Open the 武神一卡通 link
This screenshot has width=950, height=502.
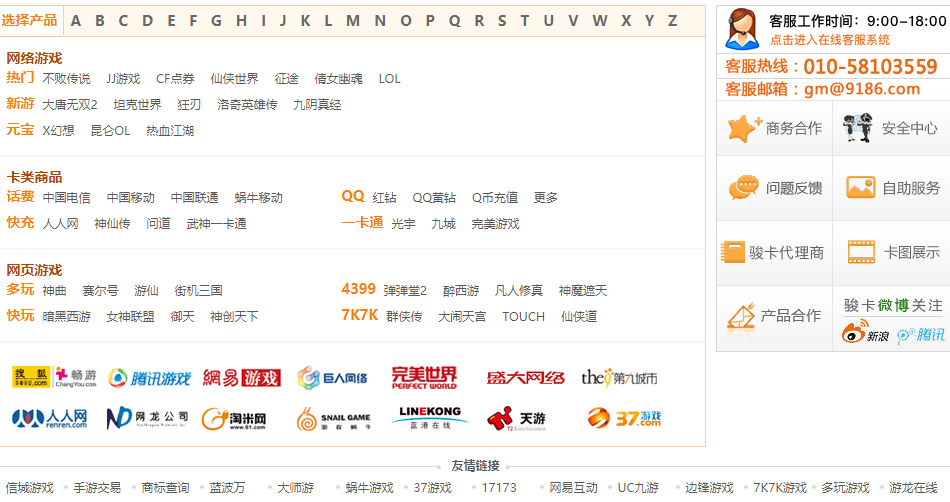pyautogui.click(x=216, y=224)
